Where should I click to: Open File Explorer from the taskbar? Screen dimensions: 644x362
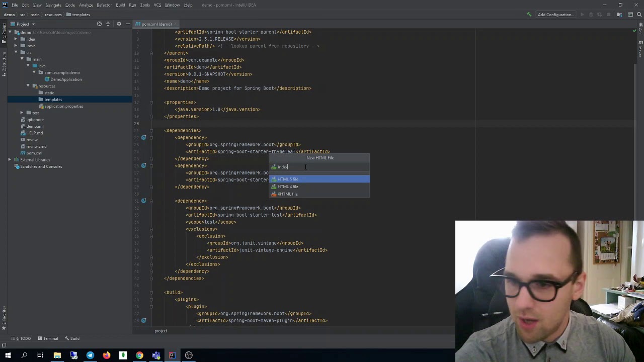click(x=57, y=355)
